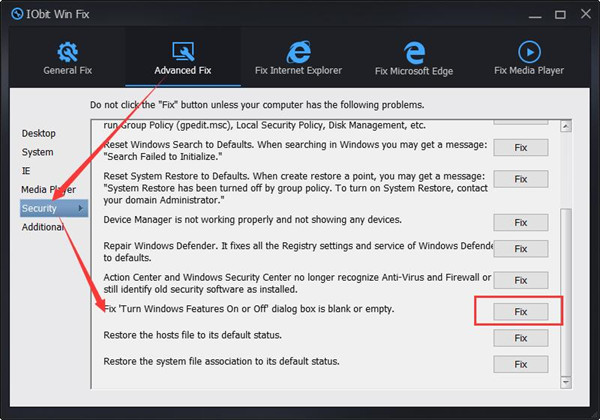
Task: Maximize the IObit Win Fix window
Action: (x=560, y=15)
